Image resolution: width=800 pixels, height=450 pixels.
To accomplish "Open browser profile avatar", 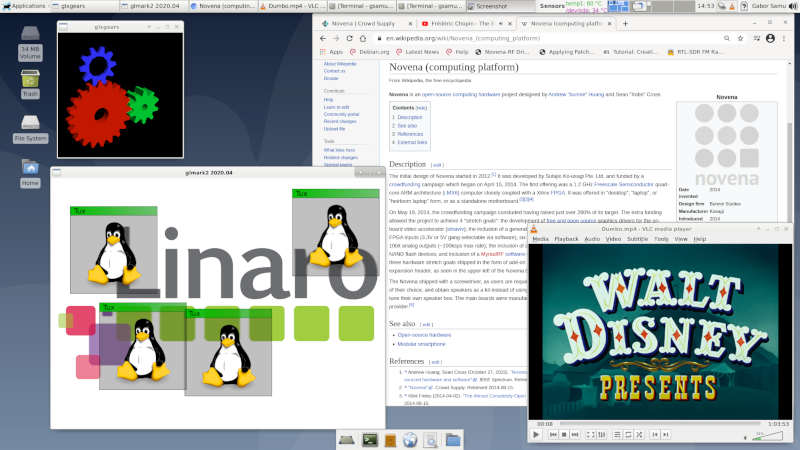I will pos(770,38).
